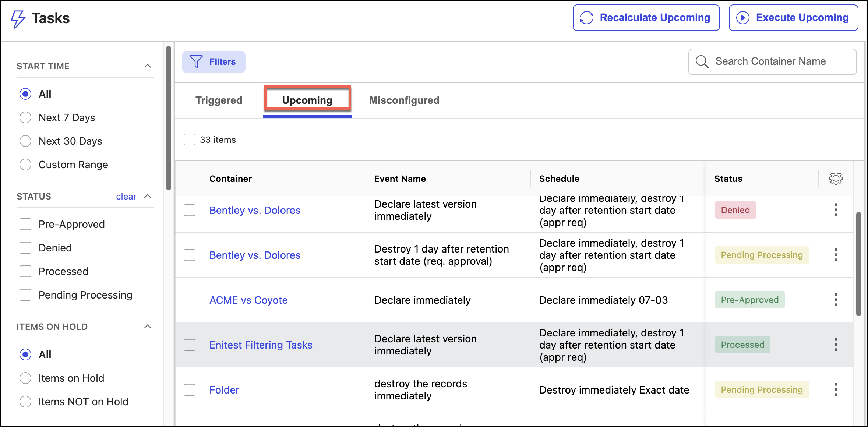Collapse the Items On Hold section
The image size is (868, 427).
click(x=148, y=327)
